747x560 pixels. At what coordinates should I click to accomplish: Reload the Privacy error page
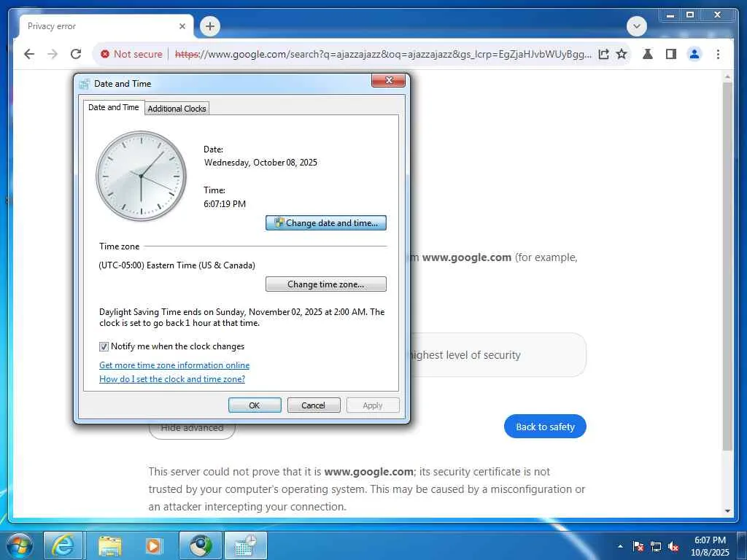click(x=76, y=54)
